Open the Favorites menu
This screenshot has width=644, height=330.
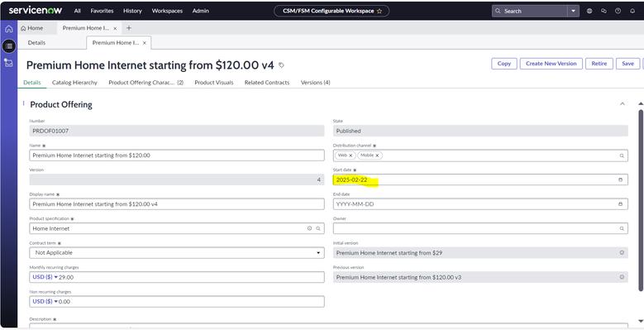click(102, 11)
